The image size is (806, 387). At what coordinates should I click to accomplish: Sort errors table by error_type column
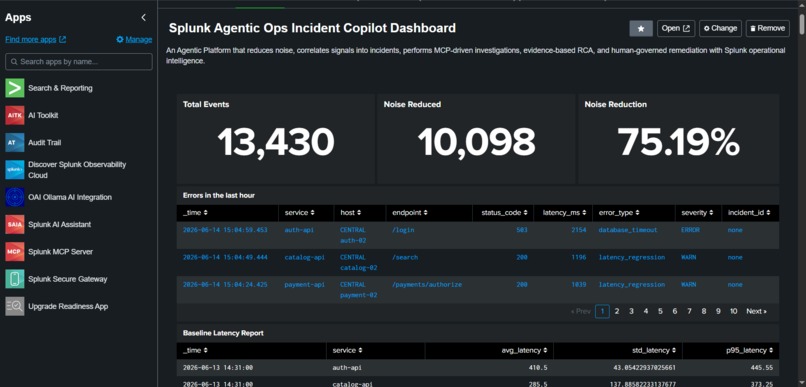(619, 212)
